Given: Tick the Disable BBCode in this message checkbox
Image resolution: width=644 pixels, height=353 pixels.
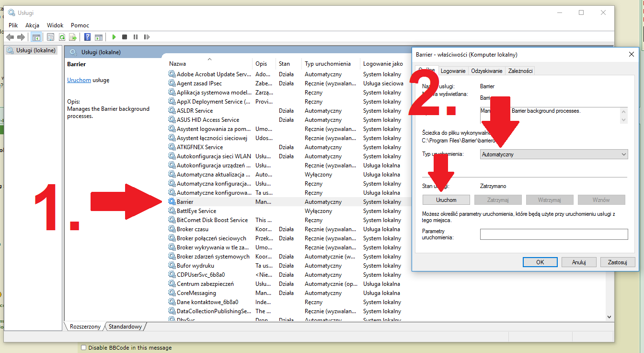Looking at the screenshot, I should (x=84, y=348).
